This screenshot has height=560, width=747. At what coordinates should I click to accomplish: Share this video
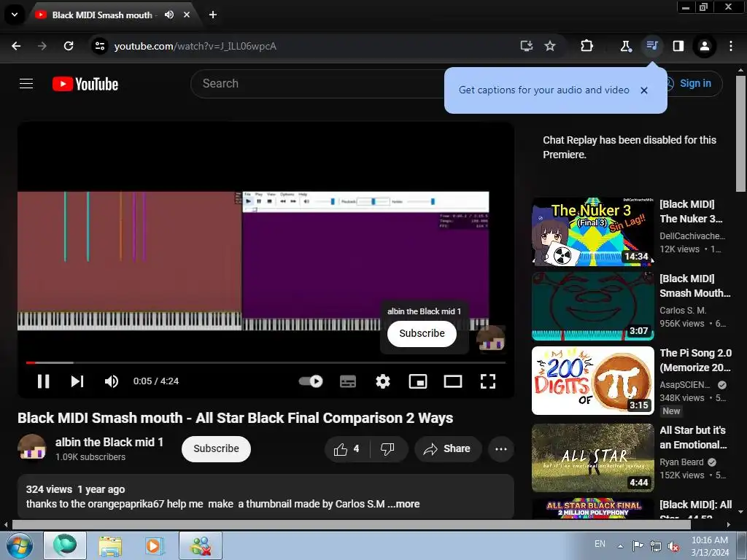click(x=447, y=448)
